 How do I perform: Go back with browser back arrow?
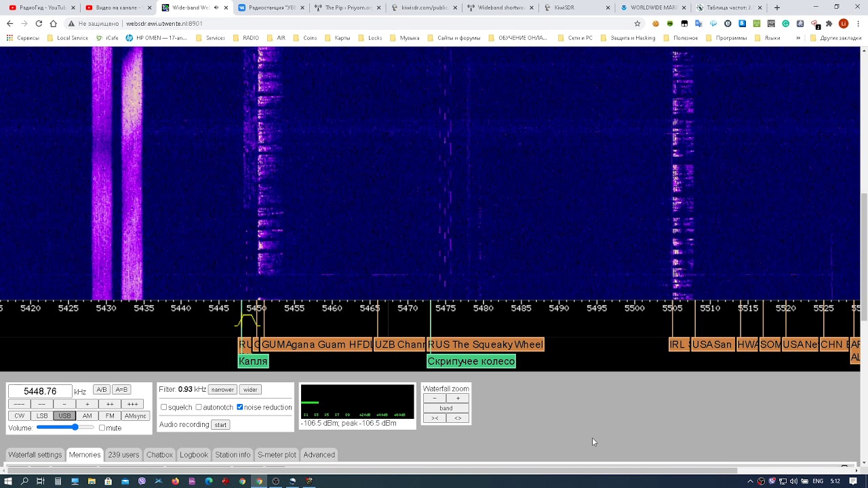[9, 23]
